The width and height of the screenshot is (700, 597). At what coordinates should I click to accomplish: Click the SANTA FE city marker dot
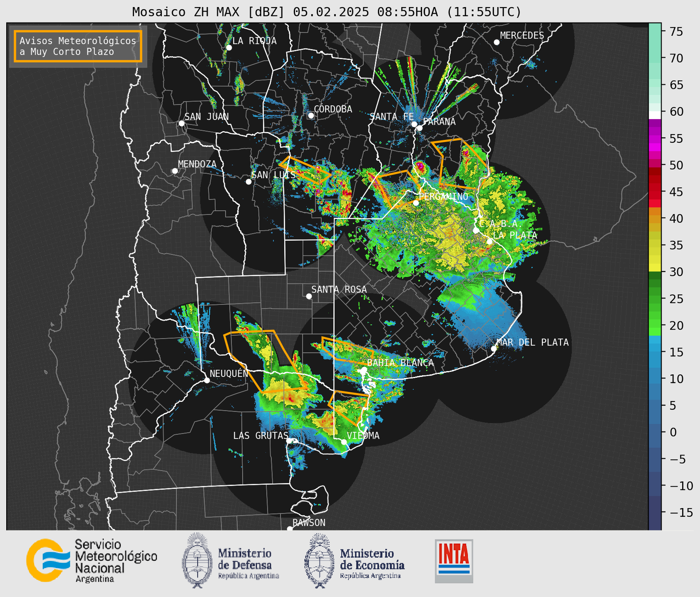[x=414, y=124]
